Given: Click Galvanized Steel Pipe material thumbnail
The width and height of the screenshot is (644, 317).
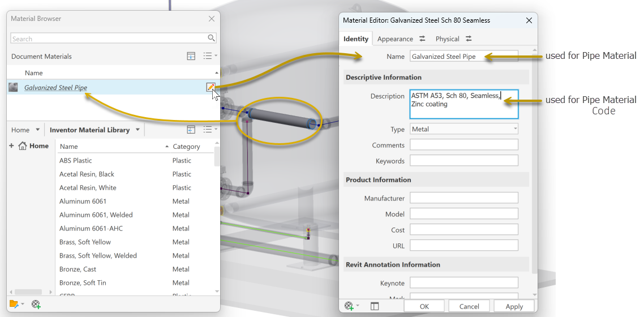Looking at the screenshot, I should pos(13,87).
